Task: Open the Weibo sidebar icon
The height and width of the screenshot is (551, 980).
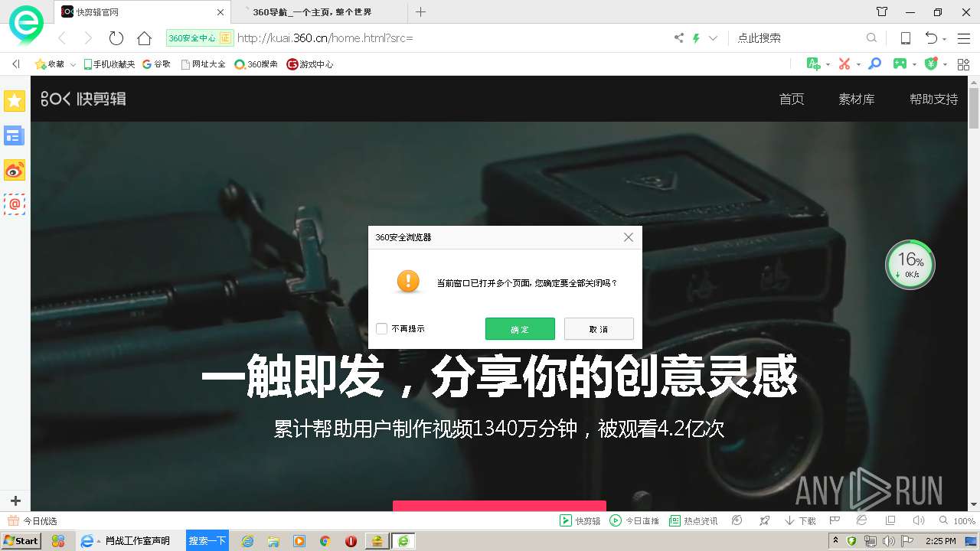Action: click(15, 170)
